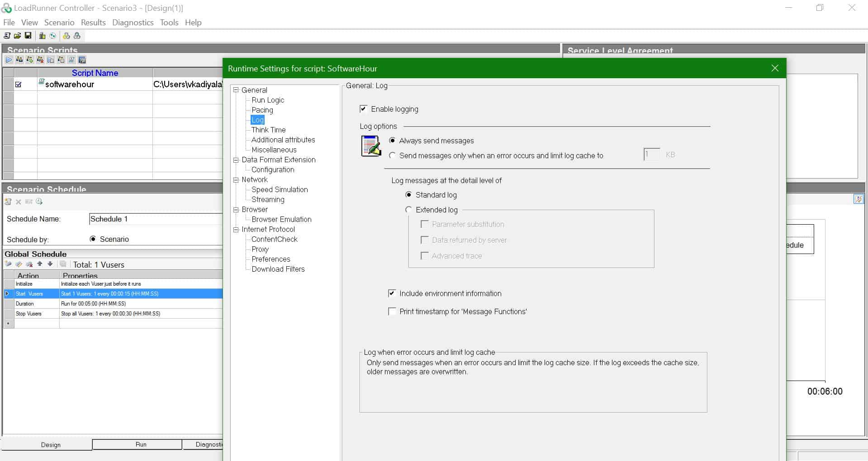This screenshot has width=868, height=461.
Task: Switch to the Run tab
Action: click(x=138, y=444)
